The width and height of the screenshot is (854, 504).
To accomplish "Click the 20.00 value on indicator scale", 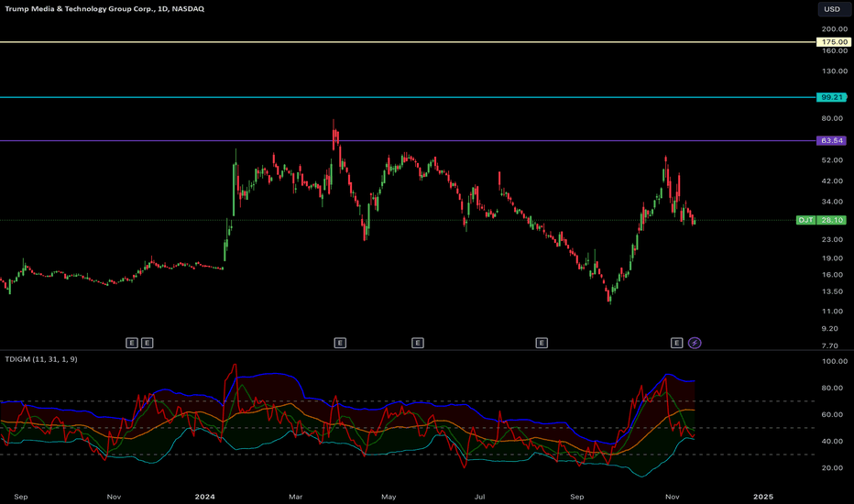I will (832, 468).
